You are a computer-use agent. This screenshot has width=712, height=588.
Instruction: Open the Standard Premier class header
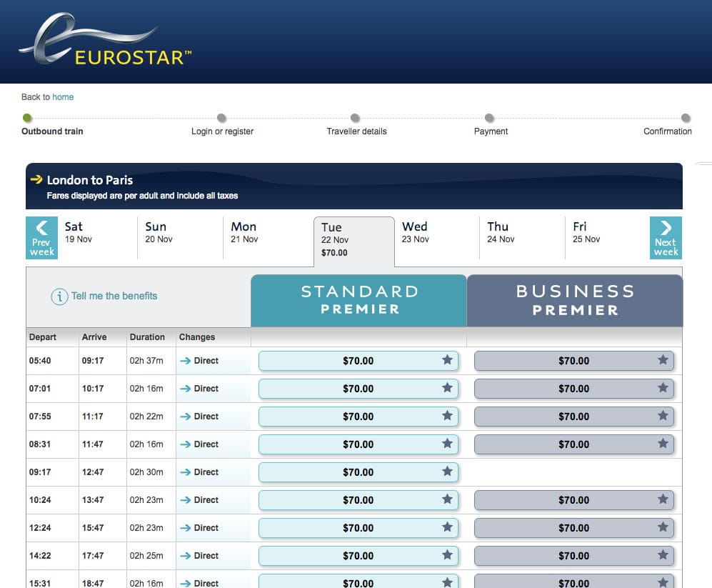(358, 300)
